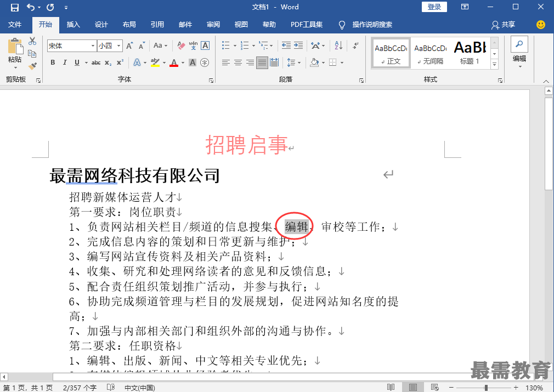The height and width of the screenshot is (392, 554).
Task: Center the paragraph text
Action: (x=238, y=63)
